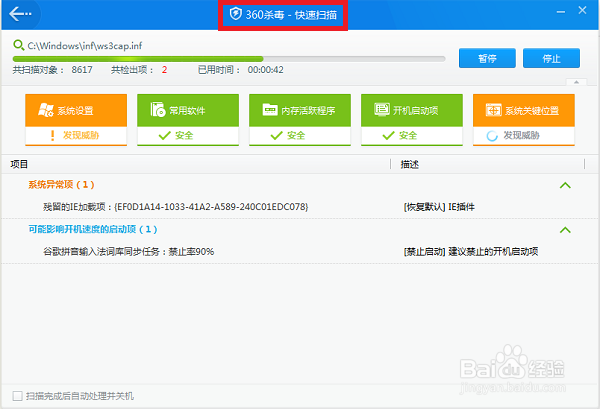
Task: Click the spinning loader under 系统关键位置
Action: pos(492,135)
